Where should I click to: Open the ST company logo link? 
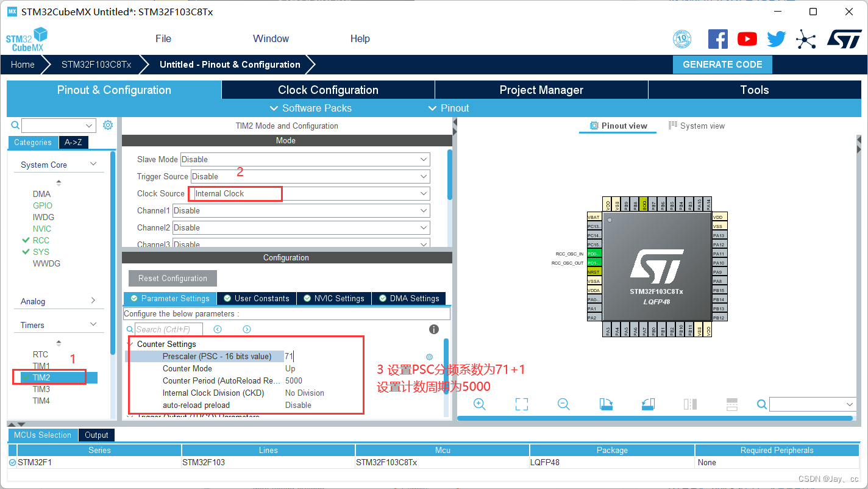(844, 38)
